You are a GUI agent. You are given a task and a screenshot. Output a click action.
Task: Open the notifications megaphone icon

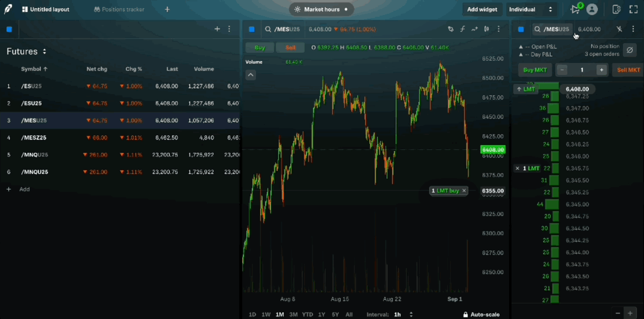(x=576, y=9)
